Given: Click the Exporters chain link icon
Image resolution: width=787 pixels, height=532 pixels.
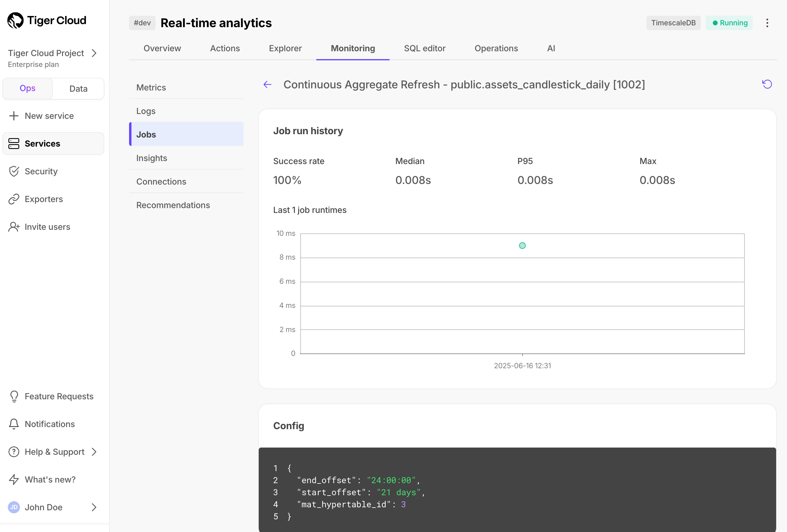Looking at the screenshot, I should tap(14, 199).
